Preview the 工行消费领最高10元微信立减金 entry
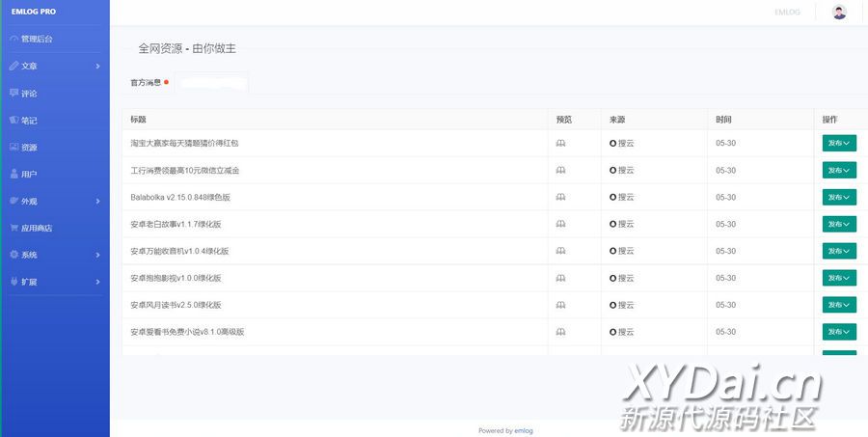The height and width of the screenshot is (437, 868). pos(560,170)
